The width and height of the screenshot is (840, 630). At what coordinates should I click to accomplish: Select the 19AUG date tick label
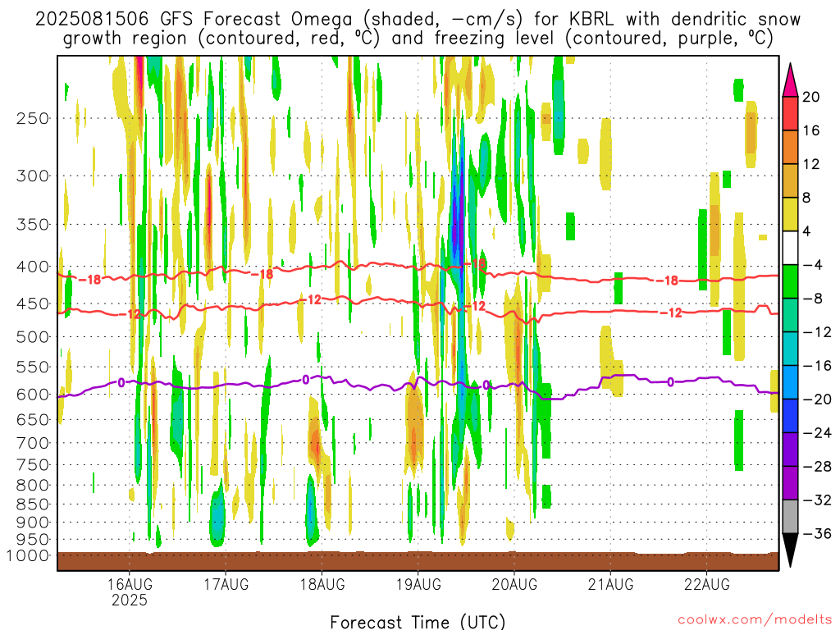click(418, 584)
